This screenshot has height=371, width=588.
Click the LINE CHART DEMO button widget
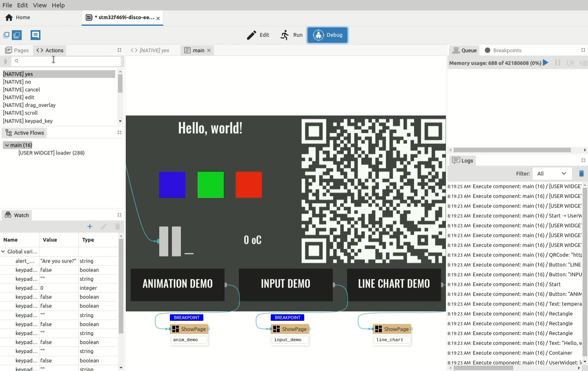(394, 285)
